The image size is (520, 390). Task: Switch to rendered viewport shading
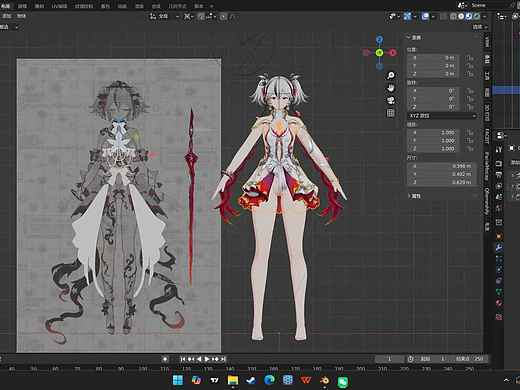point(477,16)
